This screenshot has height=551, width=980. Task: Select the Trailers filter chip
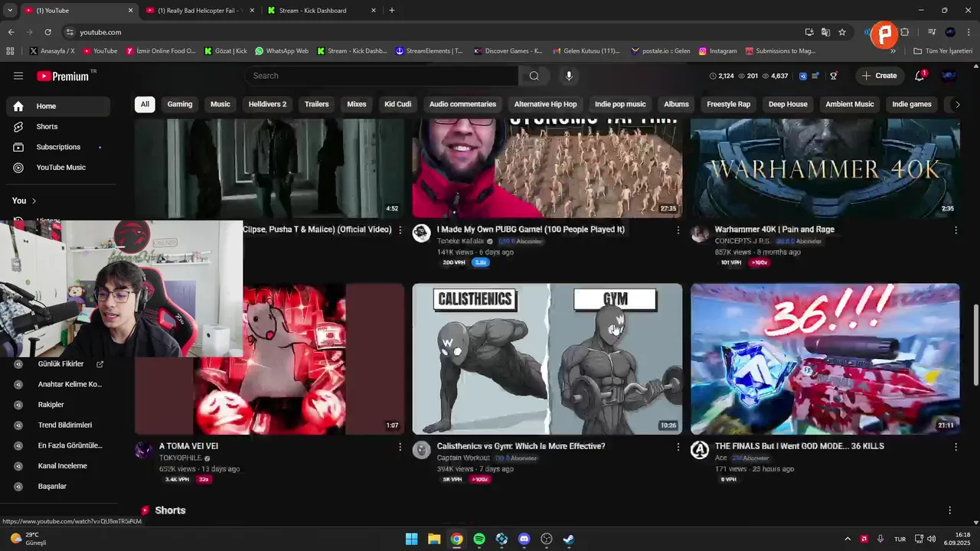(316, 104)
